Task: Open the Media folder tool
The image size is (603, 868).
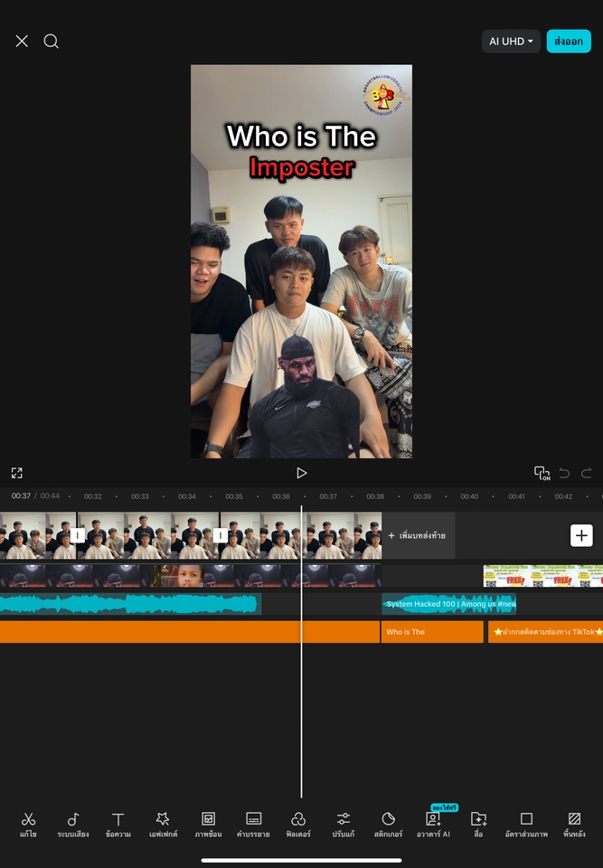Action: pyautogui.click(x=478, y=825)
